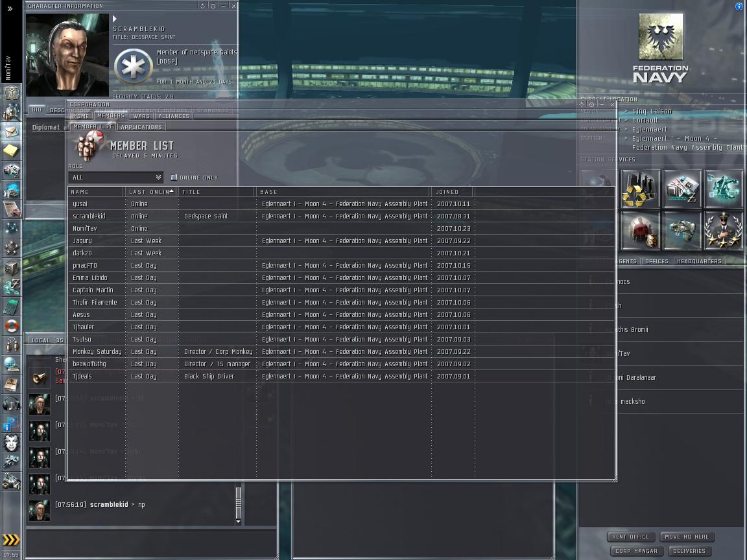Open the Role filter dropdown showing ALL
Screen dimensions: 747x560
click(116, 177)
